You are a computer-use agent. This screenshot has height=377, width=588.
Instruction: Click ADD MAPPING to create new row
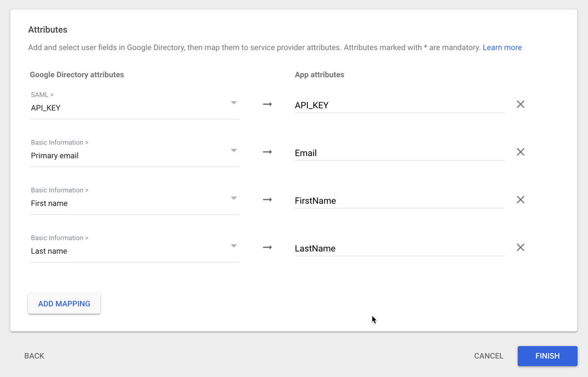click(64, 304)
